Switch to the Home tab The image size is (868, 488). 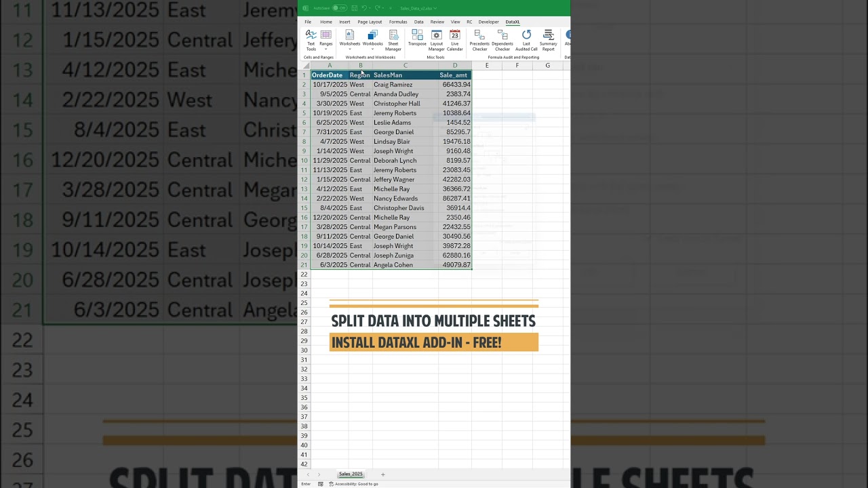pos(326,22)
